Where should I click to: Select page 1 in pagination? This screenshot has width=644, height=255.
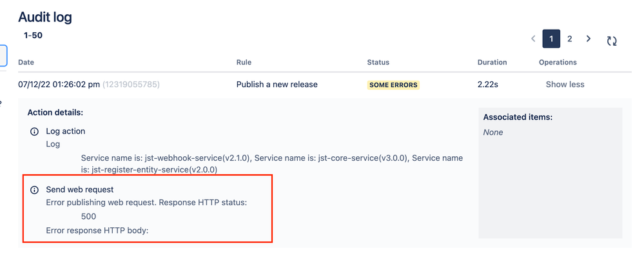pos(551,39)
